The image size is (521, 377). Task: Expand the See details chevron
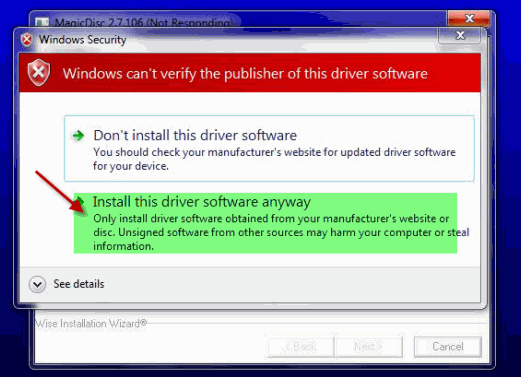(x=37, y=285)
